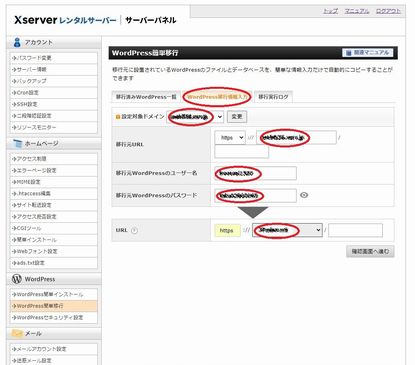Click the 移行元URL domain input field
Image resolution: width=415 pixels, height=365 pixels.
pos(296,137)
